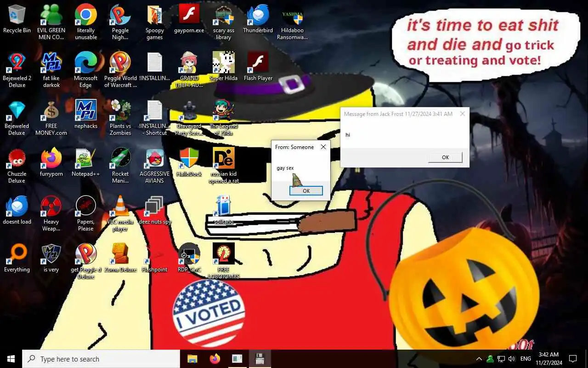Open the Hildaboo Ransomwa... shortcut
Image resolution: width=588 pixels, height=368 pixels.
(x=292, y=22)
